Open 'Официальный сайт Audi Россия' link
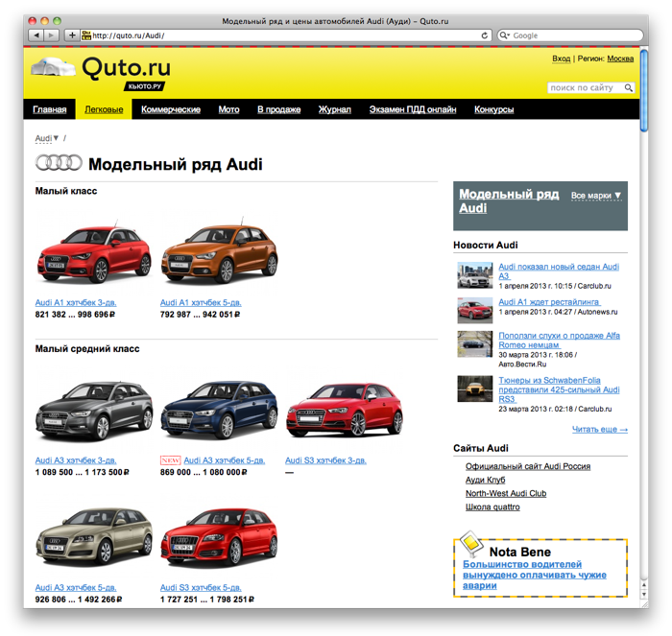 pyautogui.click(x=528, y=466)
